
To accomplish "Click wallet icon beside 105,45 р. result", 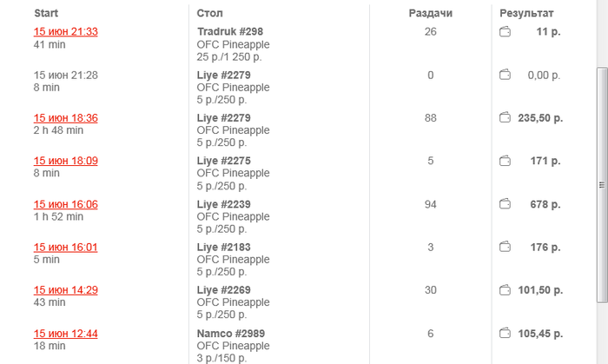I will tap(506, 334).
